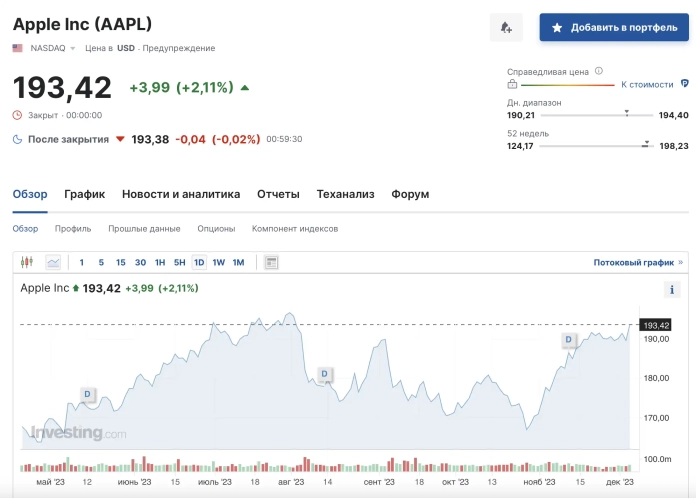Select the 5H chart interval
Image resolution: width=696 pixels, height=498 pixels.
pos(179,262)
